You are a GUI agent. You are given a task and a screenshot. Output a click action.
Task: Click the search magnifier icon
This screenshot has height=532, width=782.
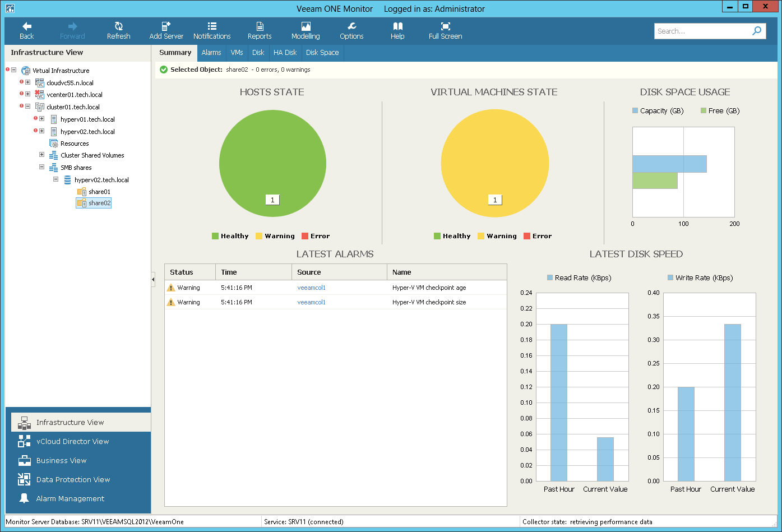(757, 31)
